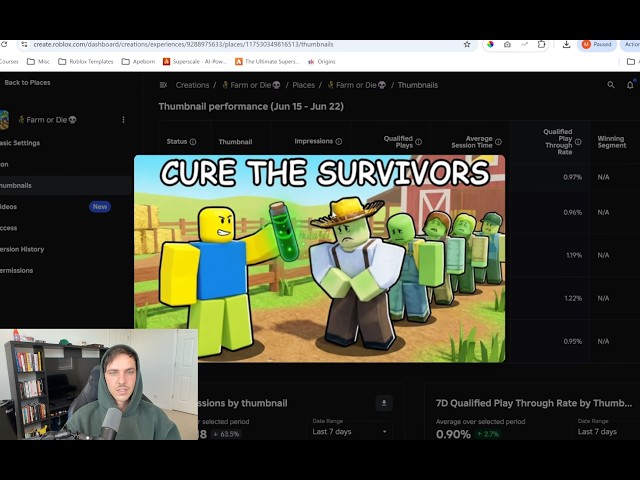Click the Impressions column info icon

point(338,141)
